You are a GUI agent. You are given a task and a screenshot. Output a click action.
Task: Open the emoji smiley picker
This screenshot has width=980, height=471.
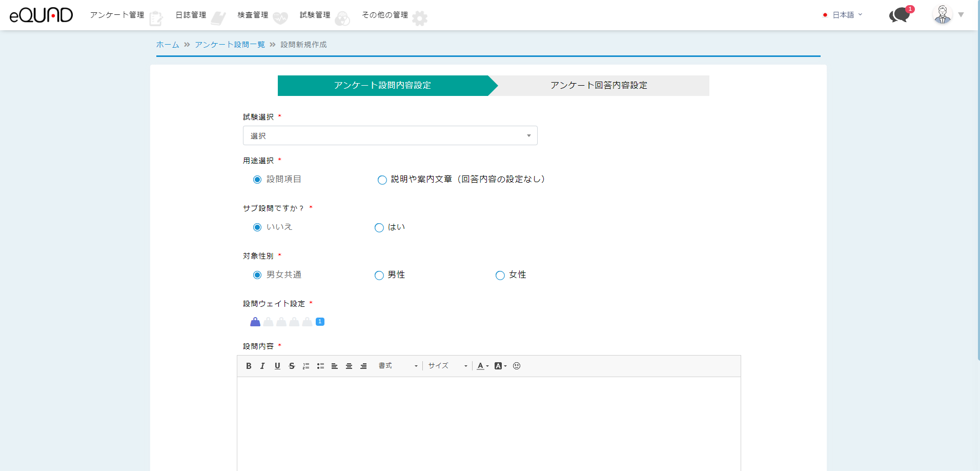[517, 366]
